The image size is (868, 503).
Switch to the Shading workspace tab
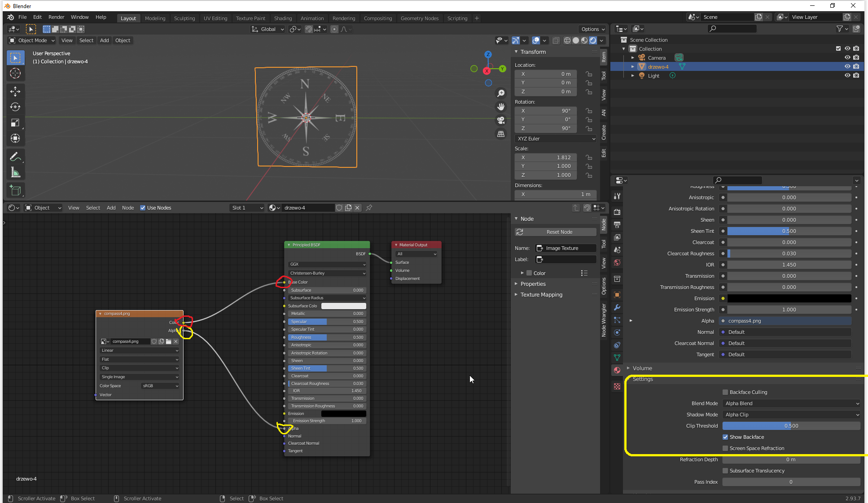[283, 18]
